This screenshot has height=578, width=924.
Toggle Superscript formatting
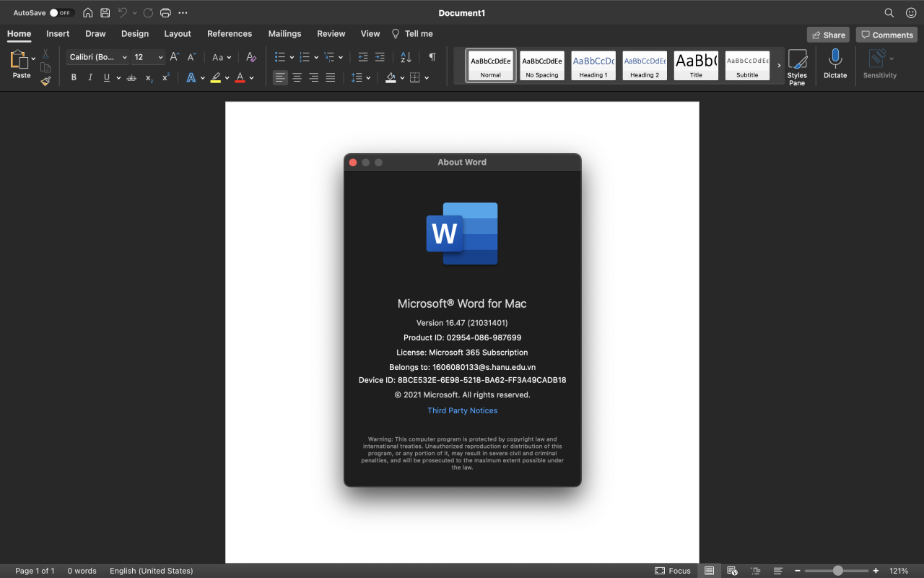pos(166,77)
